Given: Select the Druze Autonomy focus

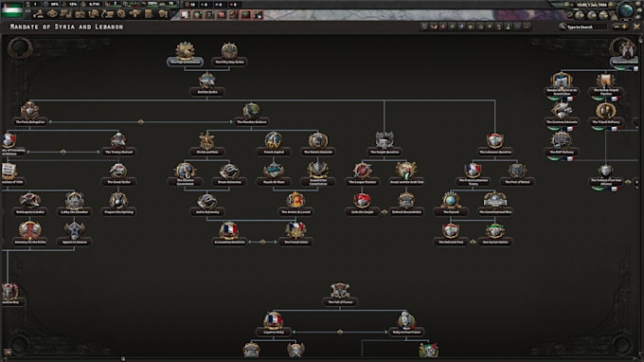Looking at the screenshot, I should pyautogui.click(x=229, y=173).
